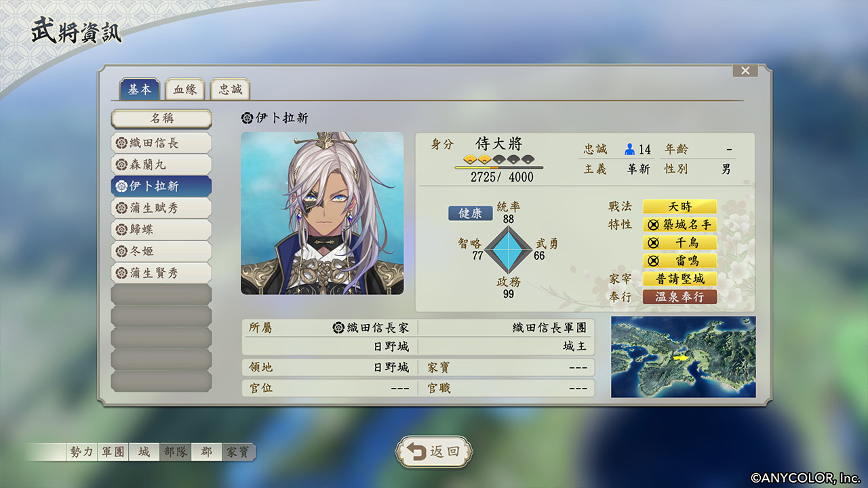868x488 pixels.
Task: Click the crossed-circle icon on 築城名手 trait
Action: [x=654, y=224]
